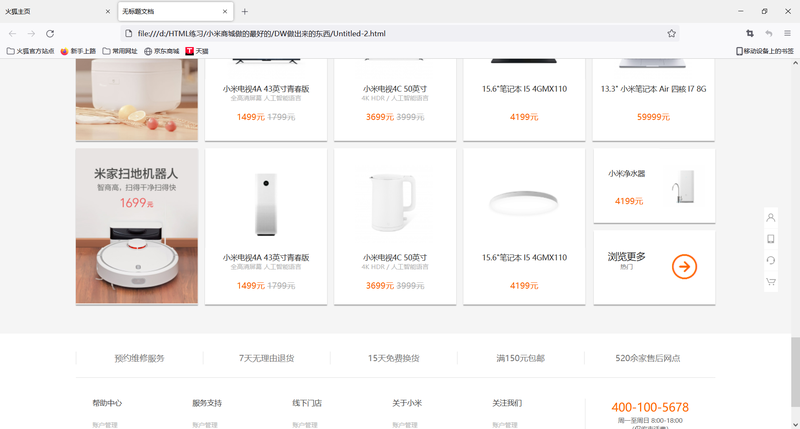Click the 服务支持 footer heading

click(207, 403)
